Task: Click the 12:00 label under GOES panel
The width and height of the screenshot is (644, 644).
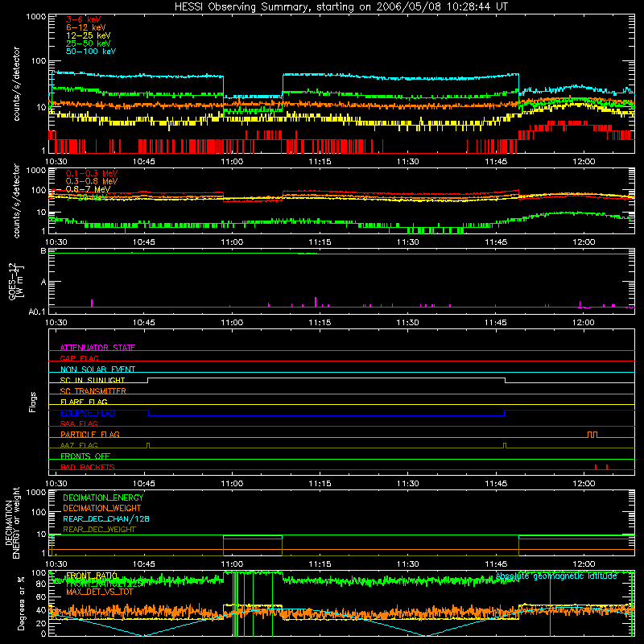Action: pos(583,323)
